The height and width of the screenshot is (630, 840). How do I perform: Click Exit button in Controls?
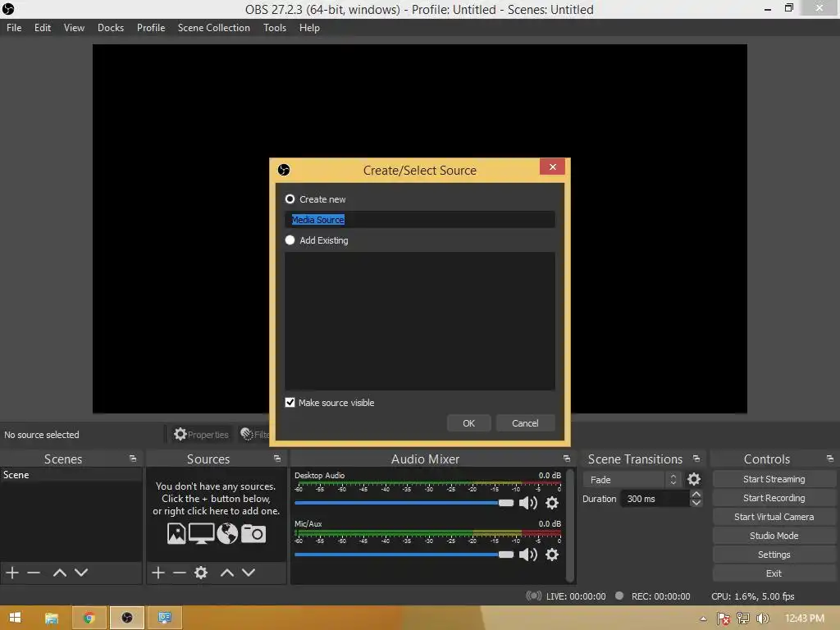point(774,573)
